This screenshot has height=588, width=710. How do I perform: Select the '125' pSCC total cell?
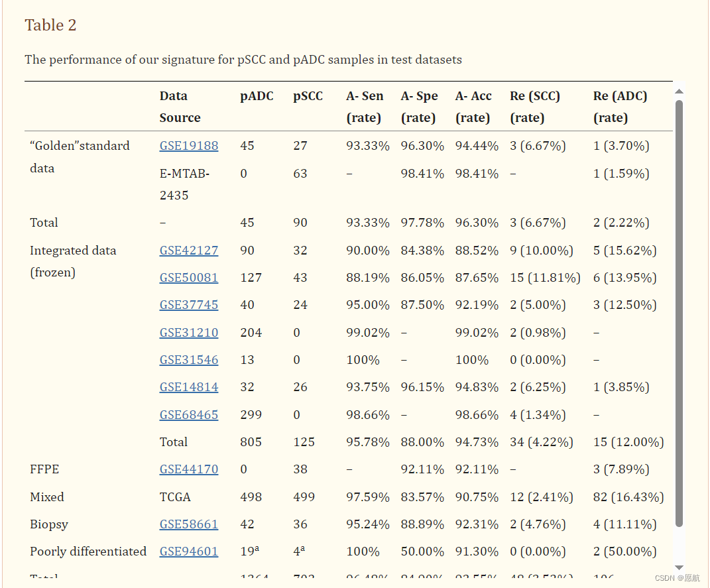[x=304, y=441]
